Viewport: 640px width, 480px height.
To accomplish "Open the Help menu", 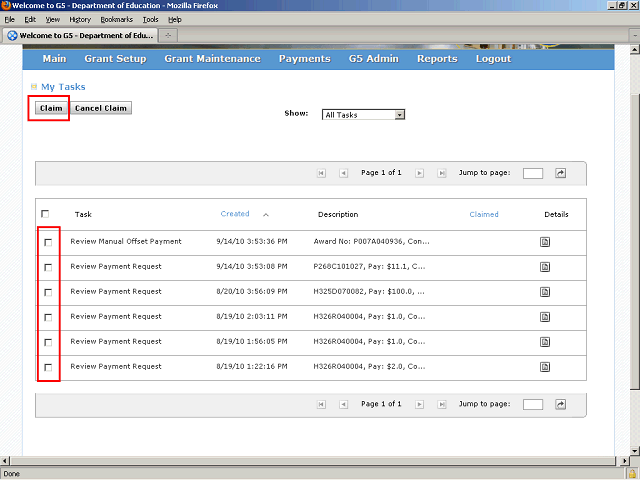I will pyautogui.click(x=175, y=20).
